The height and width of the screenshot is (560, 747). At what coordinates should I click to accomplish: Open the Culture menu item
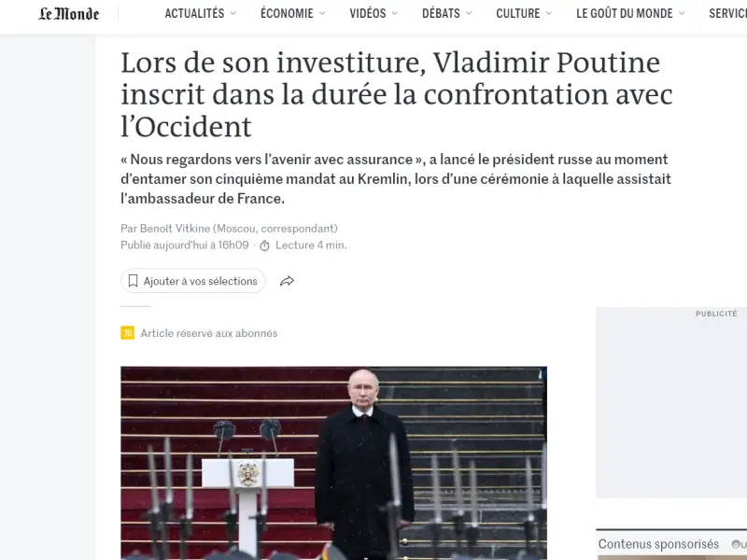(x=518, y=13)
